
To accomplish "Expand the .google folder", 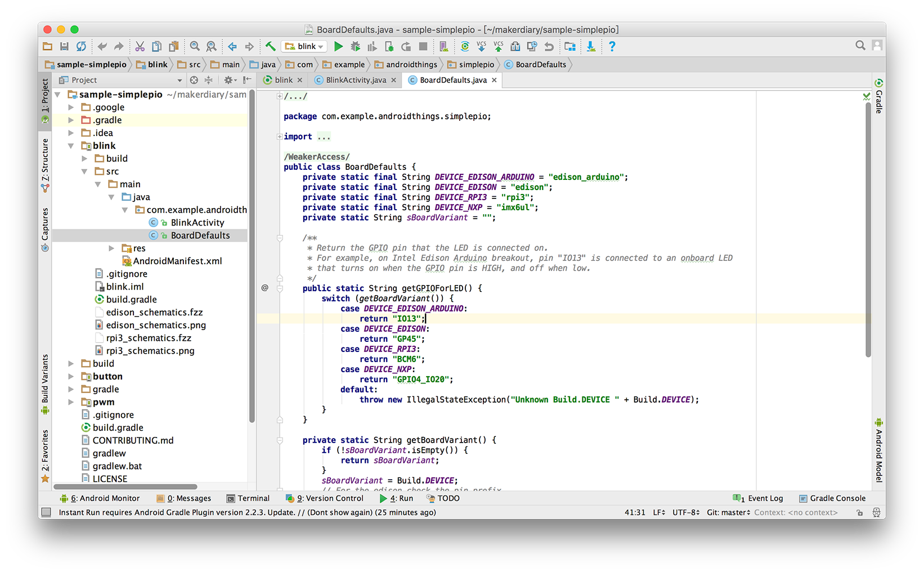I will point(71,107).
